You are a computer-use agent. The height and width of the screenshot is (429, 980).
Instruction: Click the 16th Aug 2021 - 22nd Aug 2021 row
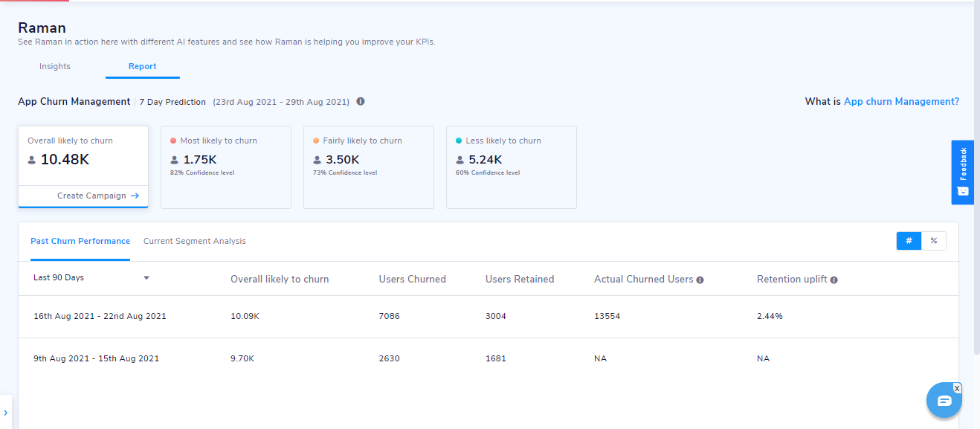pyautogui.click(x=489, y=317)
